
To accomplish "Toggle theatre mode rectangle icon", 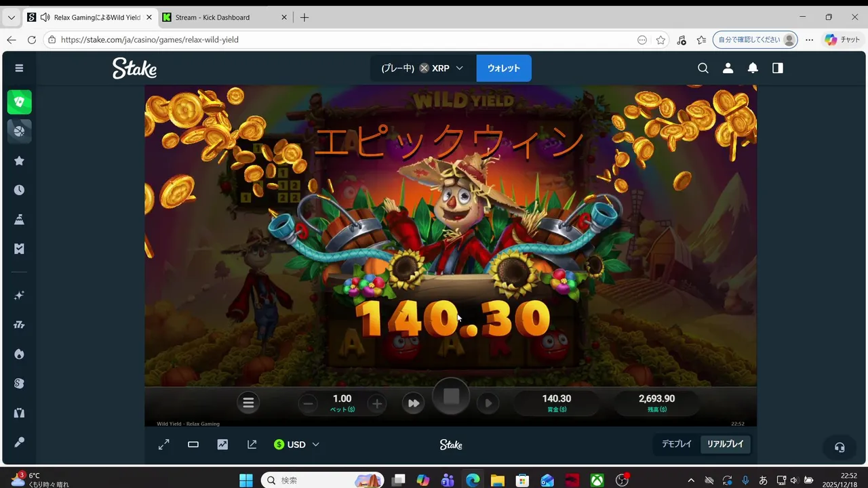I will (193, 445).
